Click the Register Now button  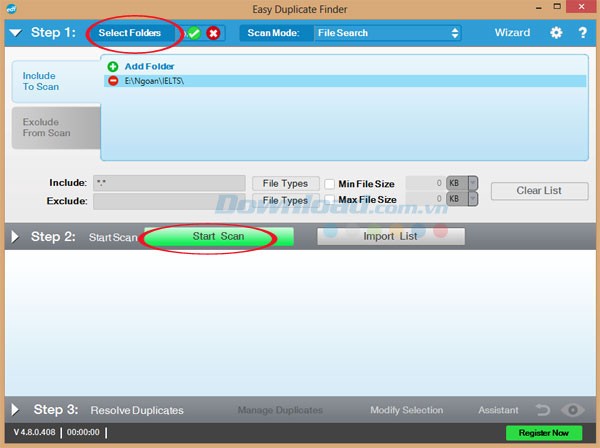[543, 433]
